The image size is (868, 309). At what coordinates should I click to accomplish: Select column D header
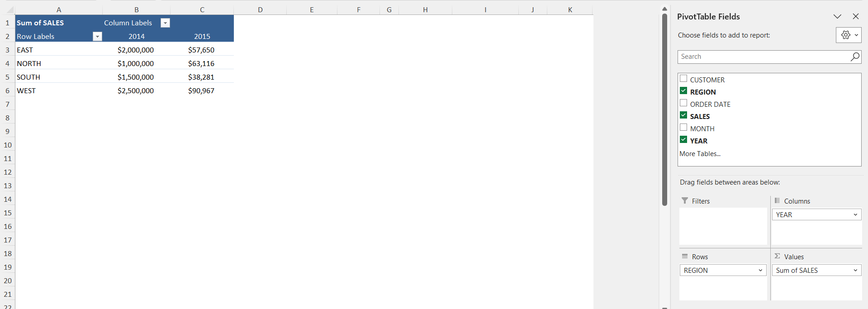[260, 10]
